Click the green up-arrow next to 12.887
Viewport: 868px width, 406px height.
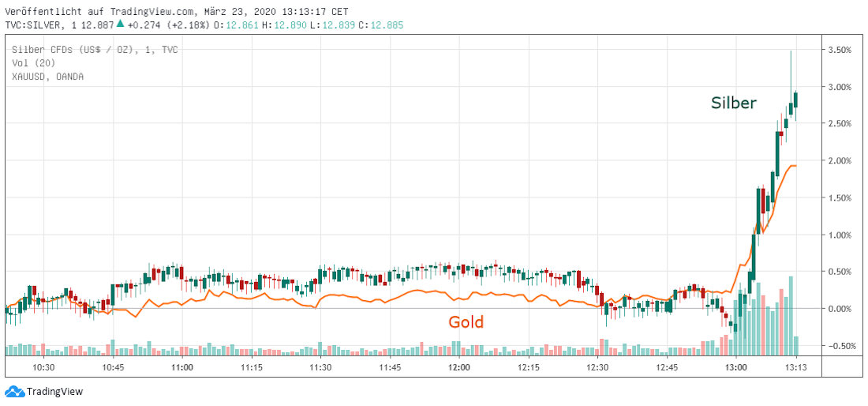tap(120, 24)
